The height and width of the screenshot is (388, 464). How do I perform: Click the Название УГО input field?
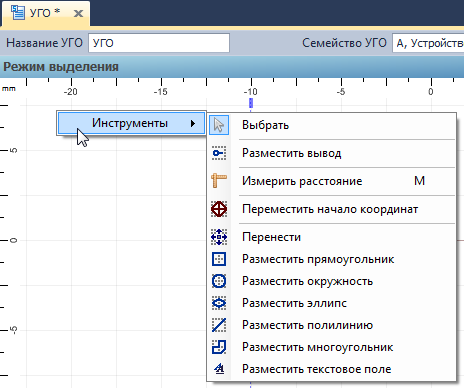point(159,43)
